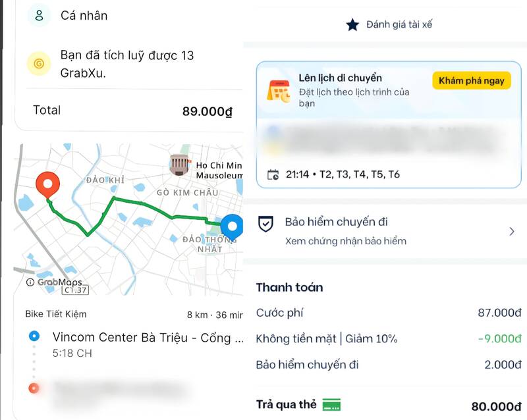Click the Khám phá ngay button
The image size is (527, 420).
(472, 80)
